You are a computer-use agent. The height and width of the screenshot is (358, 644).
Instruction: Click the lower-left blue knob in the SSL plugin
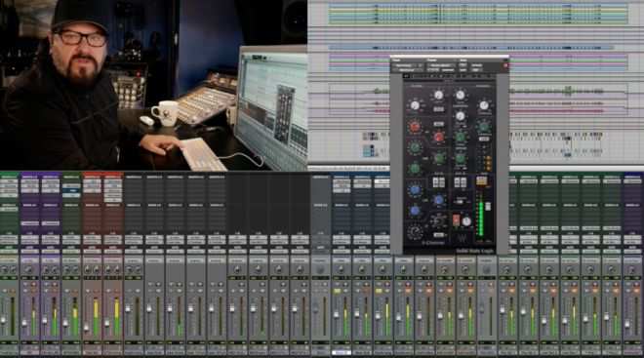415,211
